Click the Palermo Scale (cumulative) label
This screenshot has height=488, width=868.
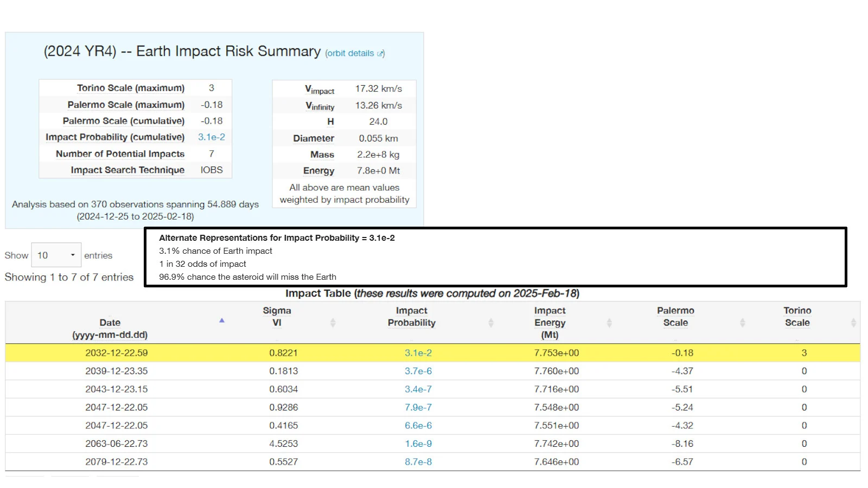coord(124,121)
